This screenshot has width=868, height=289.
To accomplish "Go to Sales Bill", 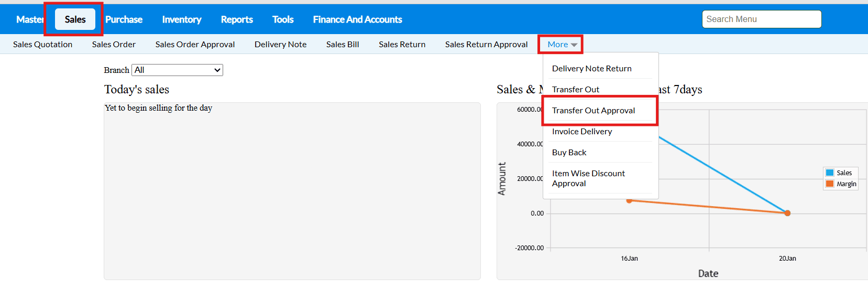I will 343,45.
